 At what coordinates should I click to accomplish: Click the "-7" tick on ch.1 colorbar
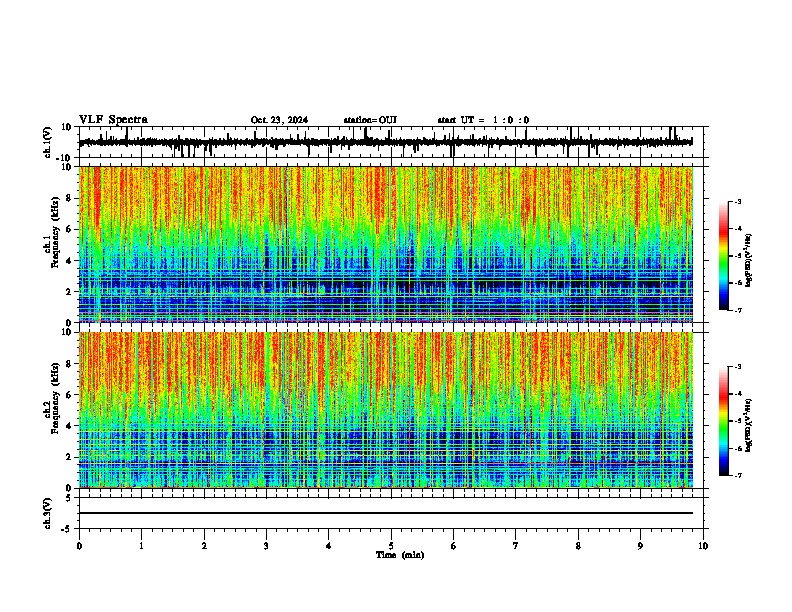[x=738, y=310]
